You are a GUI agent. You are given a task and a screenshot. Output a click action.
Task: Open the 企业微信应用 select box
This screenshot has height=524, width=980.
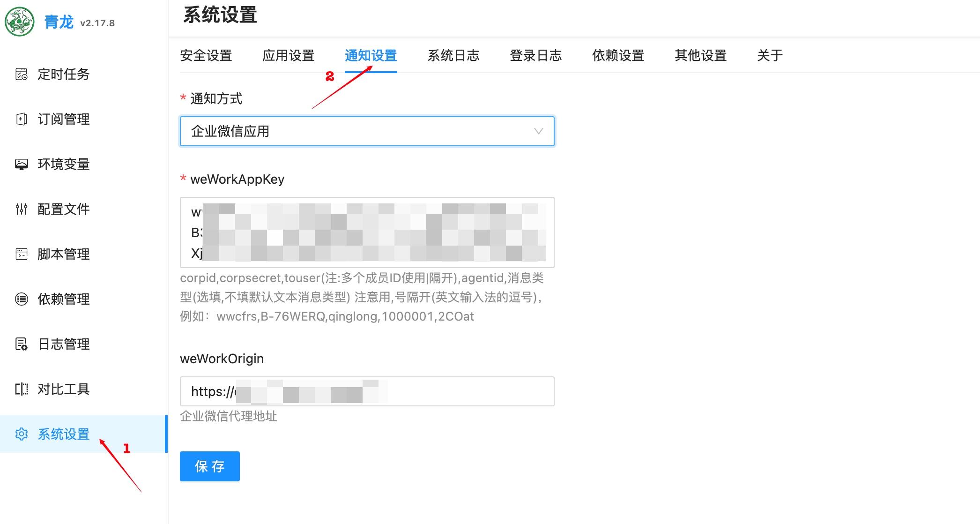[367, 131]
